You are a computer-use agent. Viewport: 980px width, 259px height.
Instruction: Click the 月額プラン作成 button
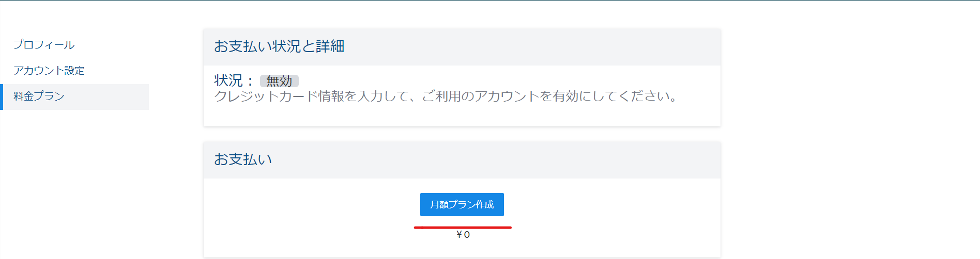(x=462, y=204)
